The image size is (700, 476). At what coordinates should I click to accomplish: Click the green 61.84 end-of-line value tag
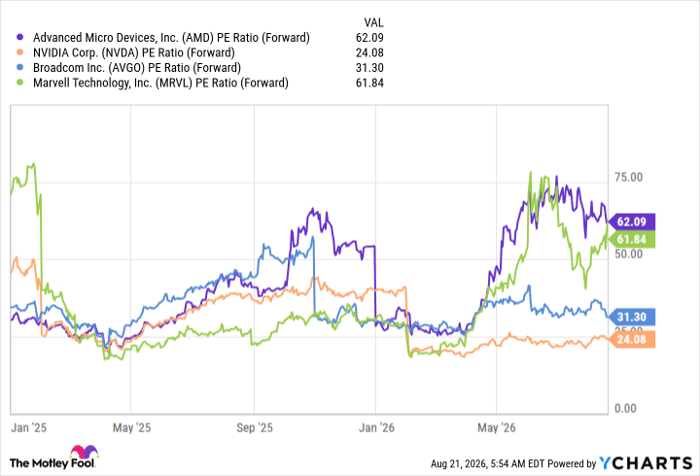click(631, 240)
